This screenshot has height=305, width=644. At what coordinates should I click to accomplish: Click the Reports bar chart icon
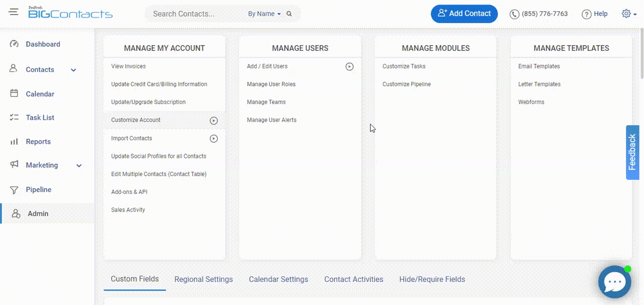tap(14, 142)
